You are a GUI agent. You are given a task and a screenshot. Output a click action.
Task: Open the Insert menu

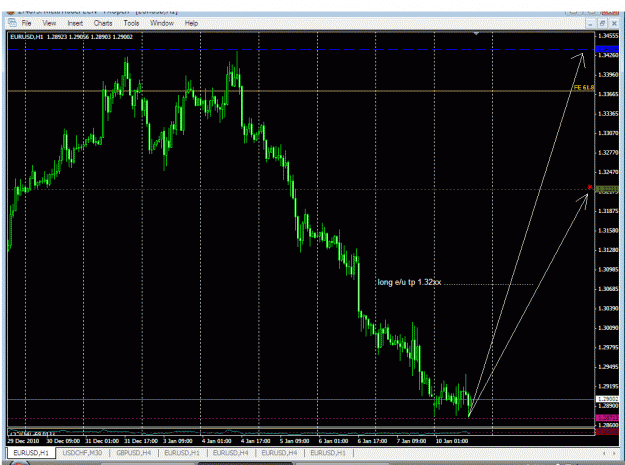(x=75, y=23)
